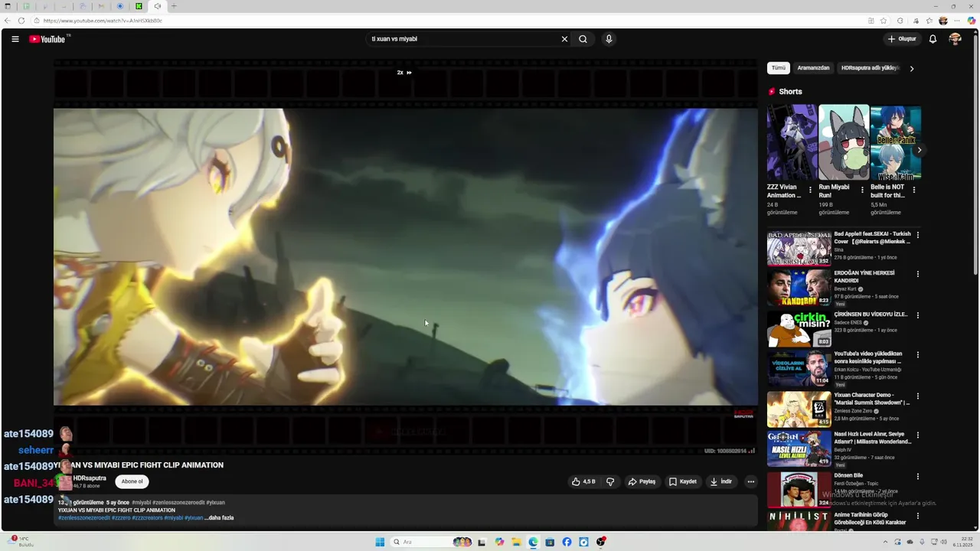Click the browser address bar URL

click(x=103, y=21)
